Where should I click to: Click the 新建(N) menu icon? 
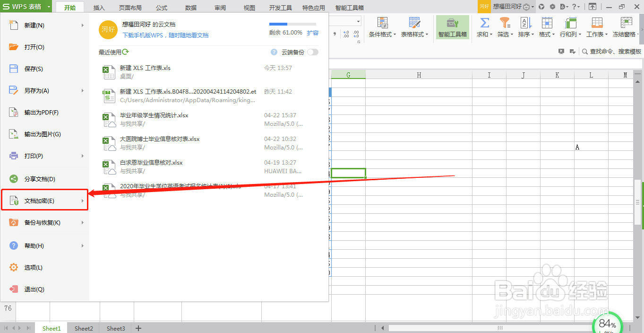pos(14,25)
